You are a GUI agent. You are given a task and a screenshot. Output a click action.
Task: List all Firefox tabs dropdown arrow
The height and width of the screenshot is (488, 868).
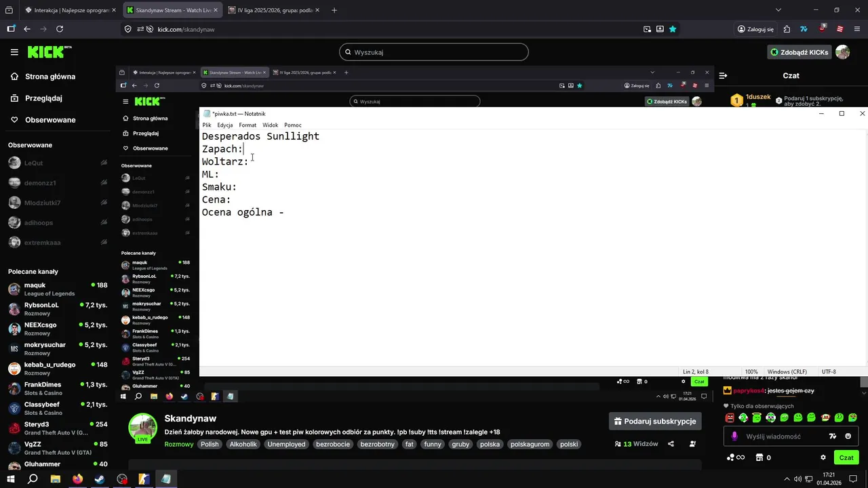(x=778, y=10)
